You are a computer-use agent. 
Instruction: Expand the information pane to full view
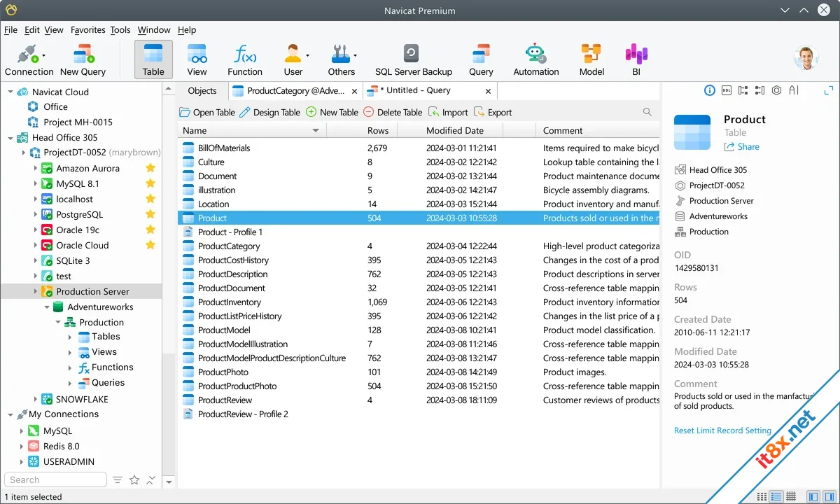829,90
